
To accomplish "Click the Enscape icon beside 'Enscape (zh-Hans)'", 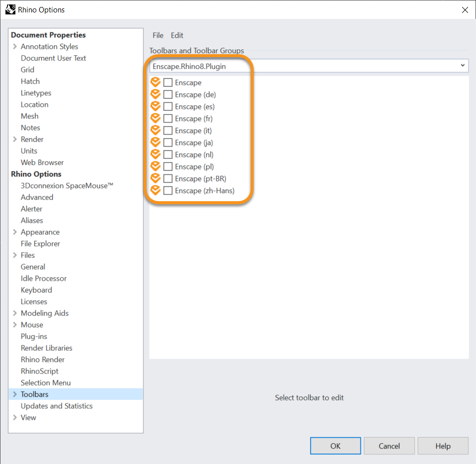I will click(x=155, y=190).
